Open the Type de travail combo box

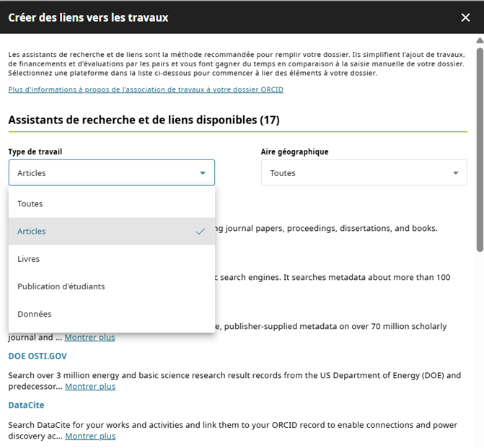click(x=111, y=173)
